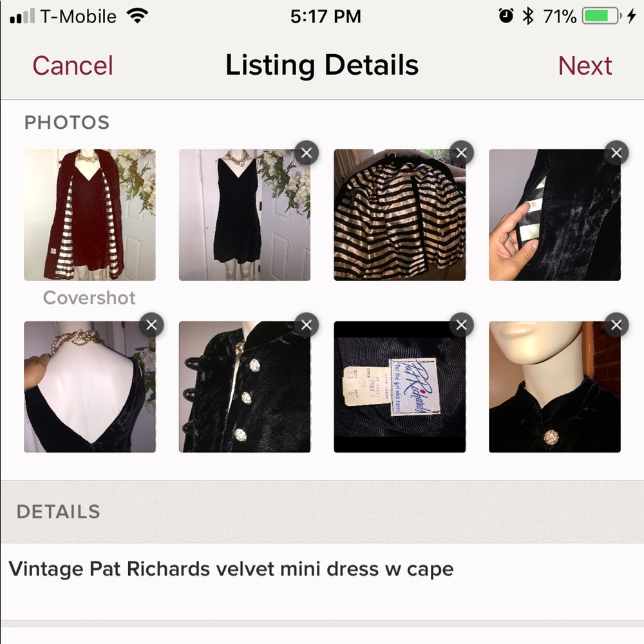The height and width of the screenshot is (644, 644).
Task: Edit the listing title text
Action: point(230,569)
